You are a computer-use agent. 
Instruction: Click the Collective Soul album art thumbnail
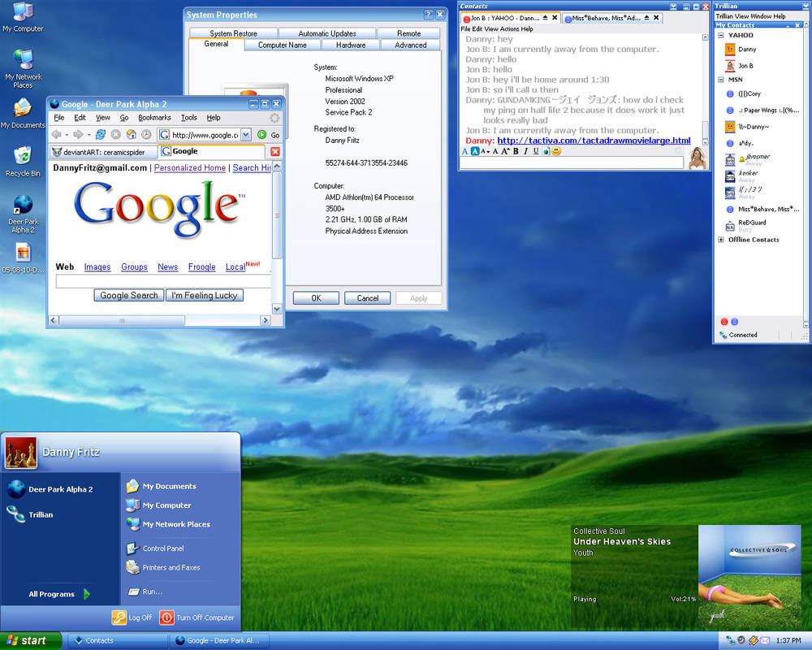click(x=749, y=576)
